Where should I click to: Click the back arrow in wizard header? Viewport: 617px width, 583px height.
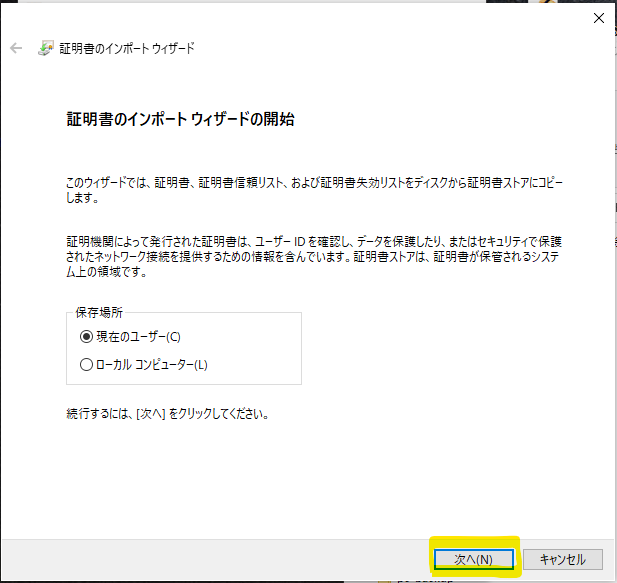pyautogui.click(x=16, y=48)
